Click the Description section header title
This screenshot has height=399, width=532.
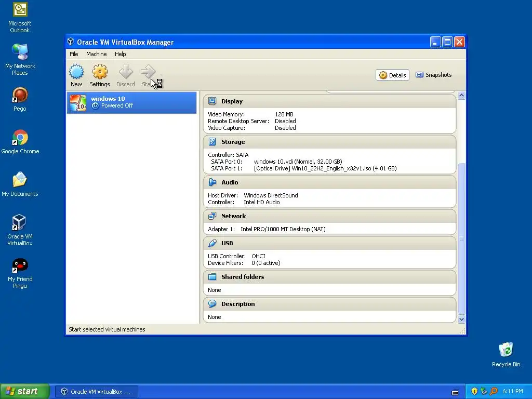[x=238, y=303]
